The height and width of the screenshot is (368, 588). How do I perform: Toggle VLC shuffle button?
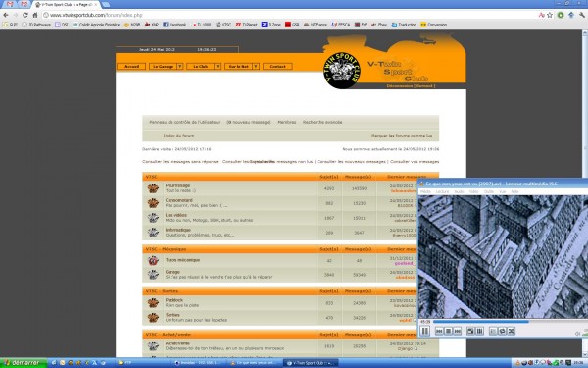pos(512,331)
